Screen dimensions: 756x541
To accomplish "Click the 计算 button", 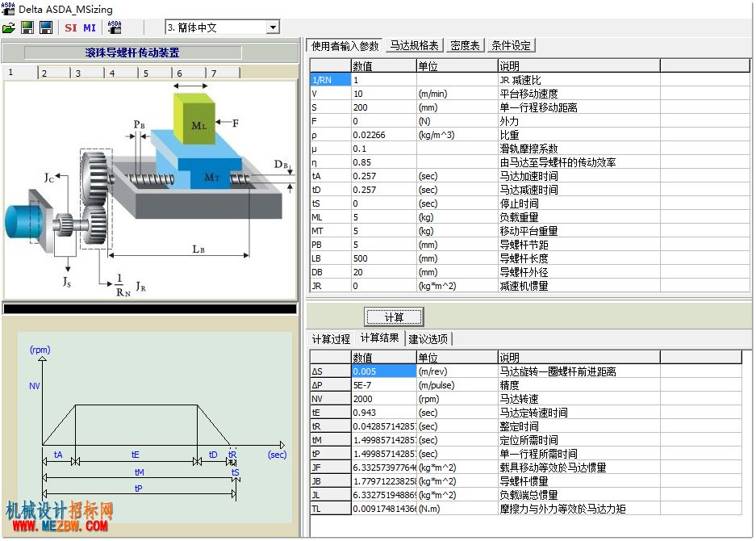I will point(394,317).
